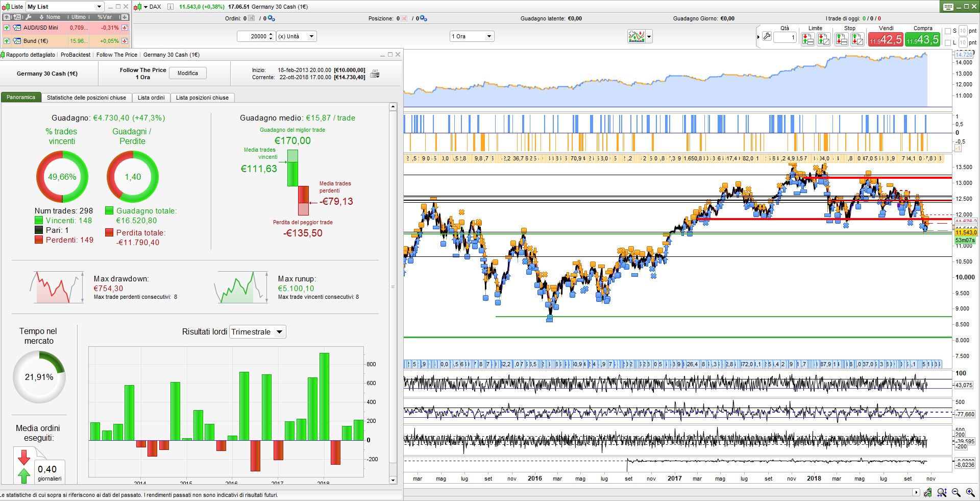Open position settings gear next to Posizione
Image resolution: width=980 pixels, height=501 pixels.
[x=423, y=18]
